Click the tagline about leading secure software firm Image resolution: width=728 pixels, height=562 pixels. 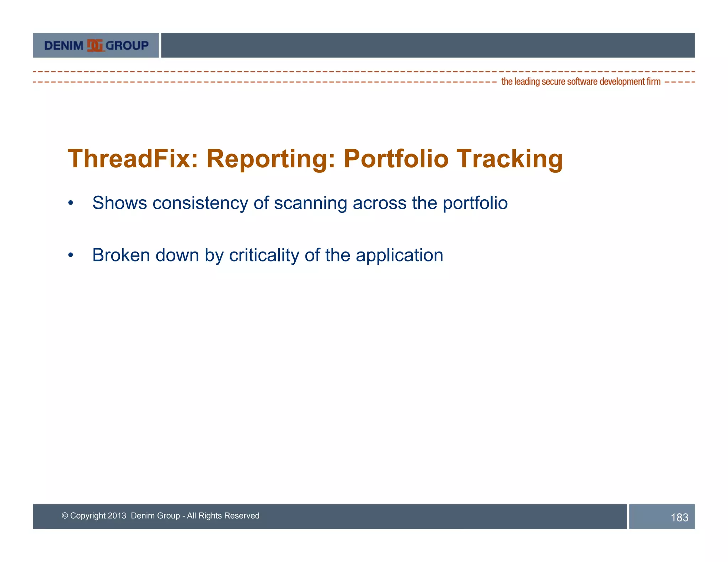(580, 82)
